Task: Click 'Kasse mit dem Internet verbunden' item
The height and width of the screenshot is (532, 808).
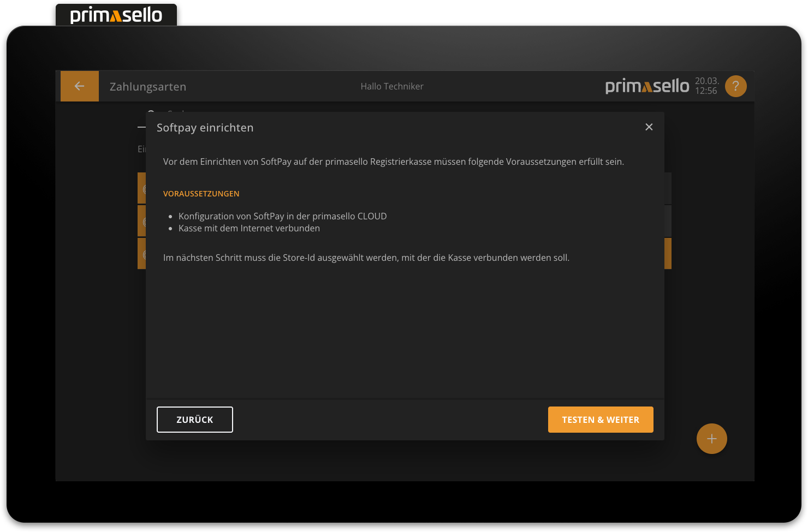Action: click(249, 228)
